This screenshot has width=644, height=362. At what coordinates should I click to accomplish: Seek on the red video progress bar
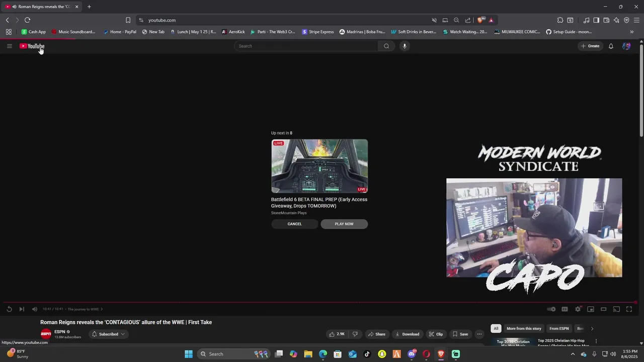(319, 302)
